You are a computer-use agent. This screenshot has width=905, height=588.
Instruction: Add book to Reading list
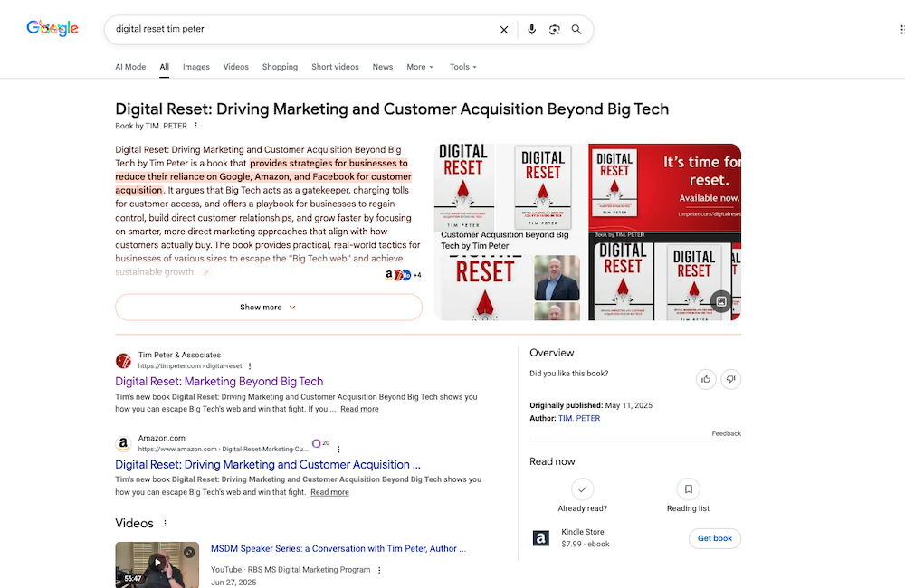tap(688, 489)
